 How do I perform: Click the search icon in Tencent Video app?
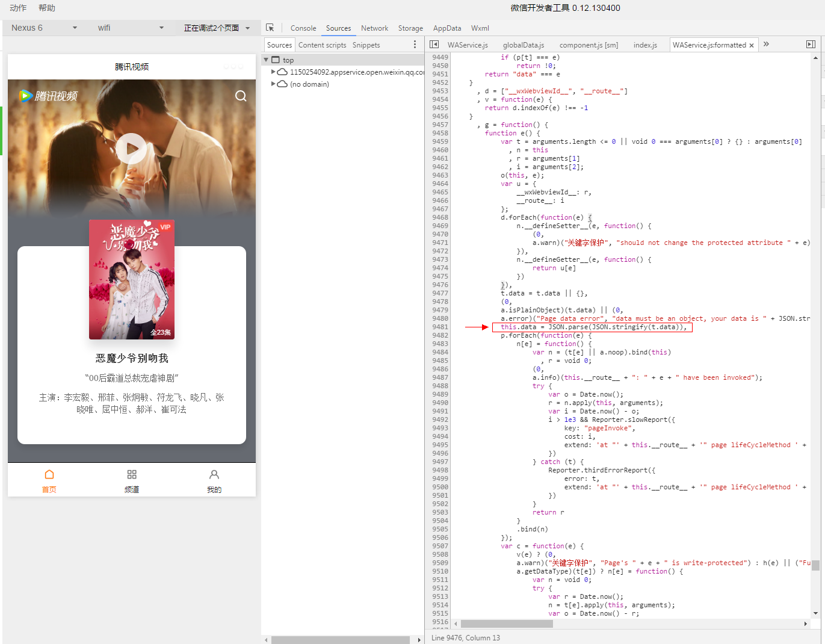click(x=241, y=96)
